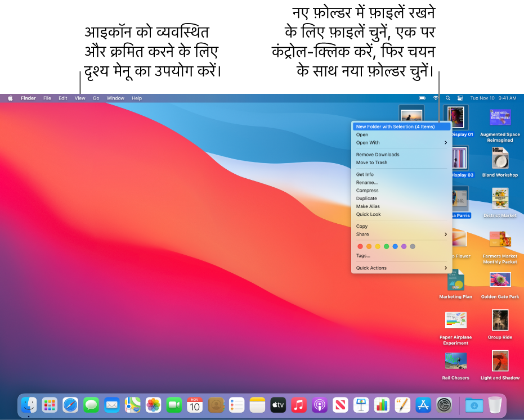Choose Duplicate in the context menu

(401, 198)
